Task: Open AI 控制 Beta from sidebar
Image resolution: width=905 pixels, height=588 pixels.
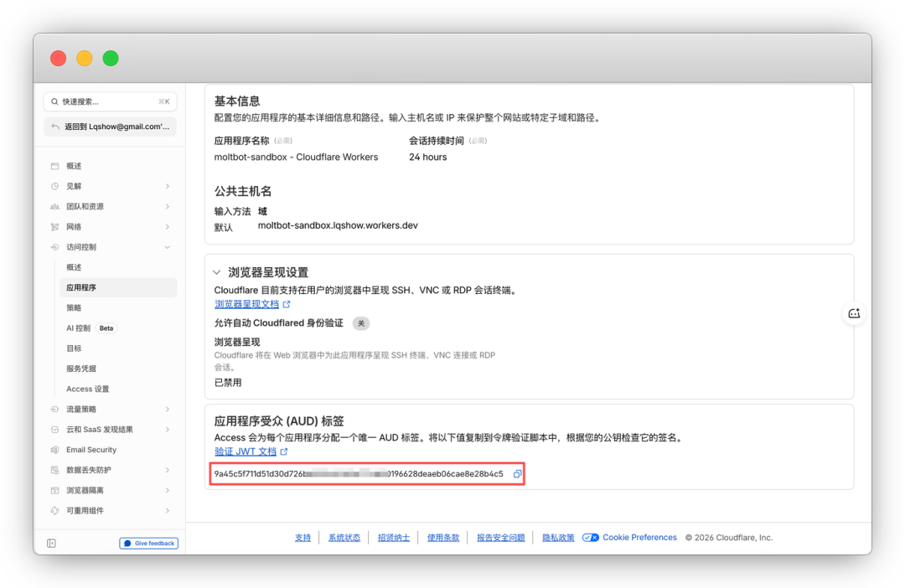Action: (x=88, y=328)
